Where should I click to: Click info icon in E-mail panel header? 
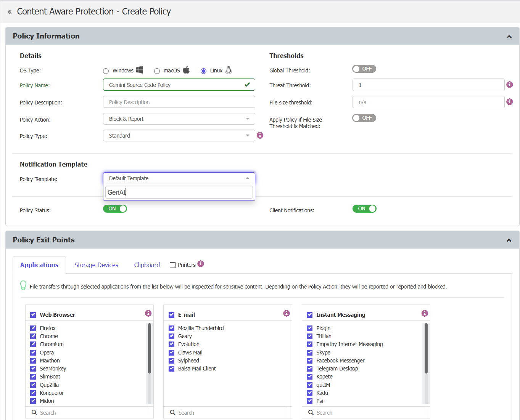287,313
